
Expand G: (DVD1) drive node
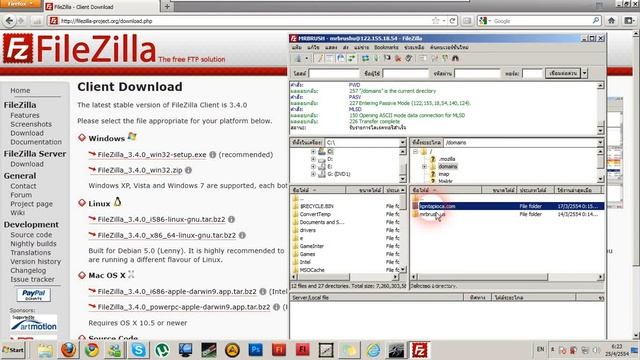(313, 174)
